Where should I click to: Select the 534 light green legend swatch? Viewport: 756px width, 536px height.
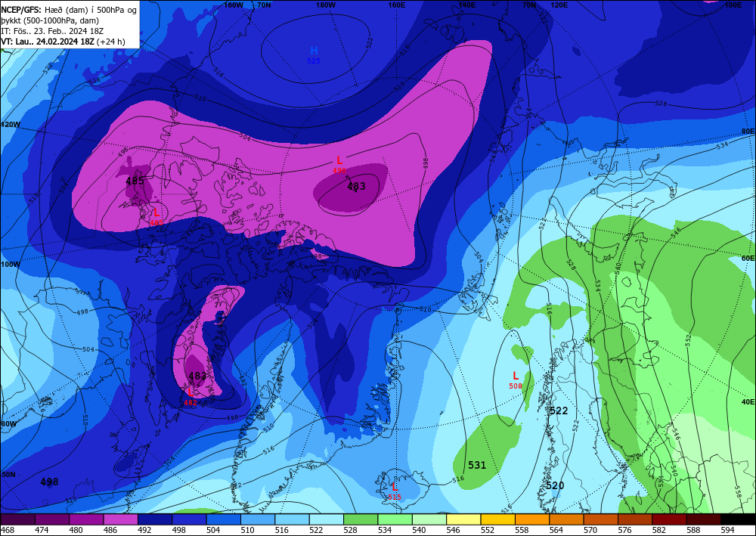pos(395,519)
